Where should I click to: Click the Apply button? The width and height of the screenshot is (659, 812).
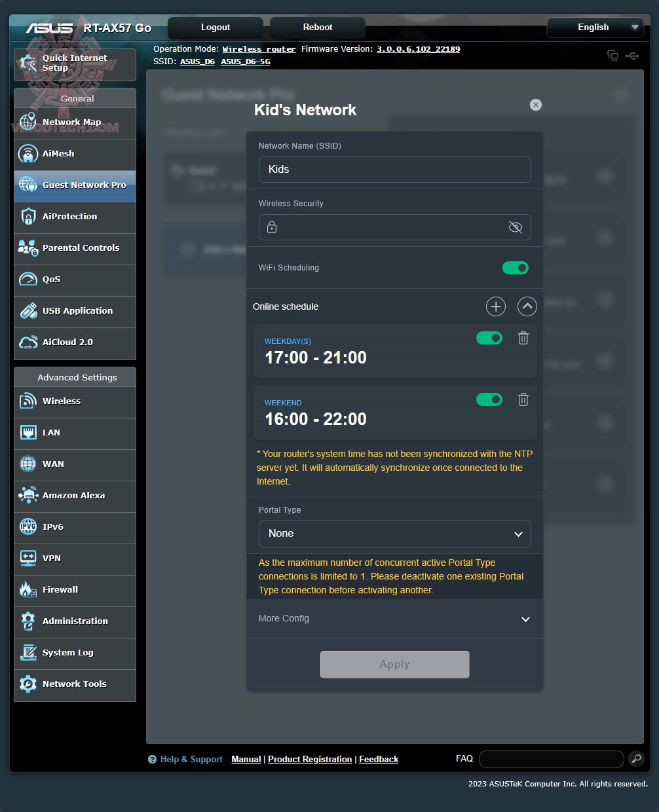coord(394,664)
